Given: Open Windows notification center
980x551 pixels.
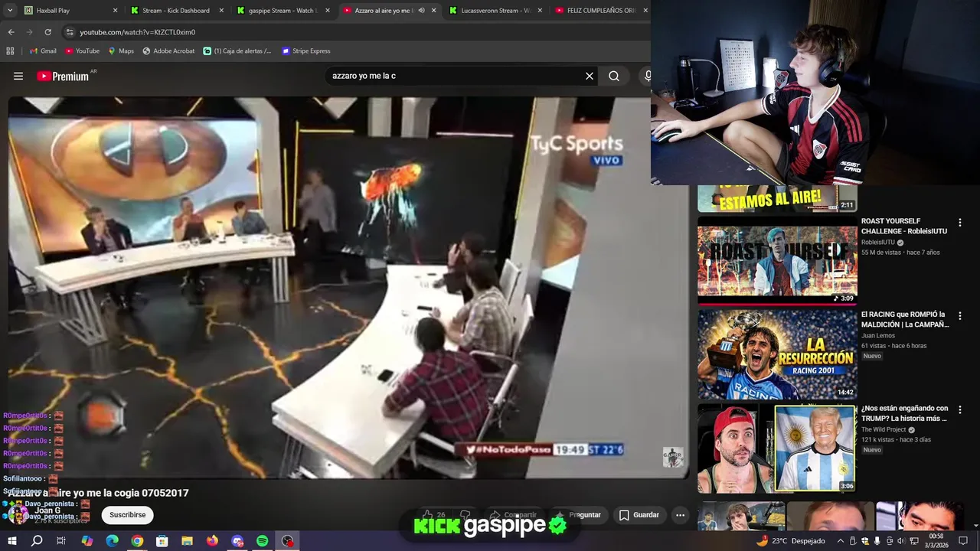Looking at the screenshot, I should point(963,541).
